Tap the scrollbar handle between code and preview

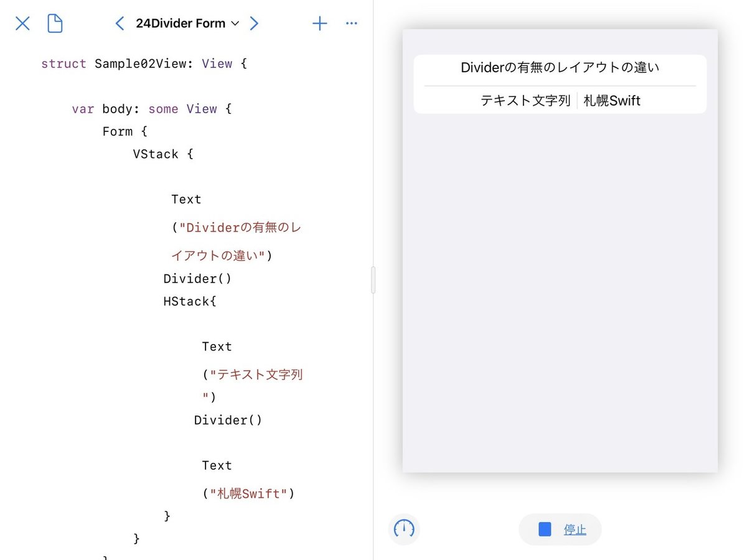tap(373, 280)
